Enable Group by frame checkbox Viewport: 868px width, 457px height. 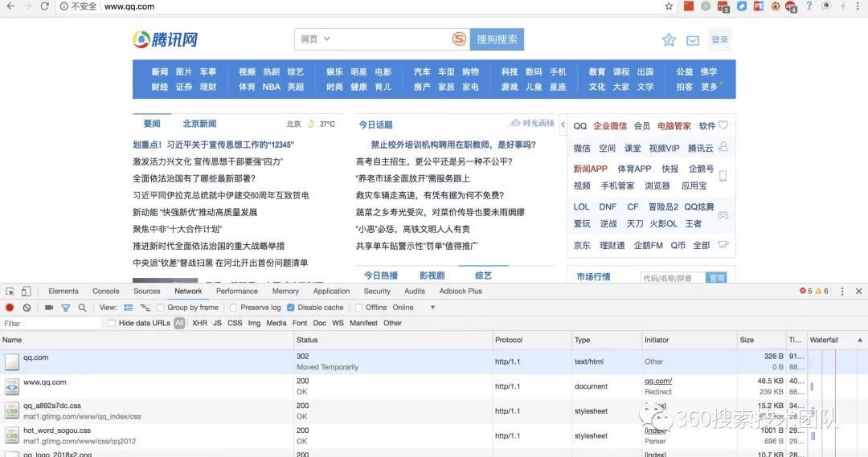160,308
